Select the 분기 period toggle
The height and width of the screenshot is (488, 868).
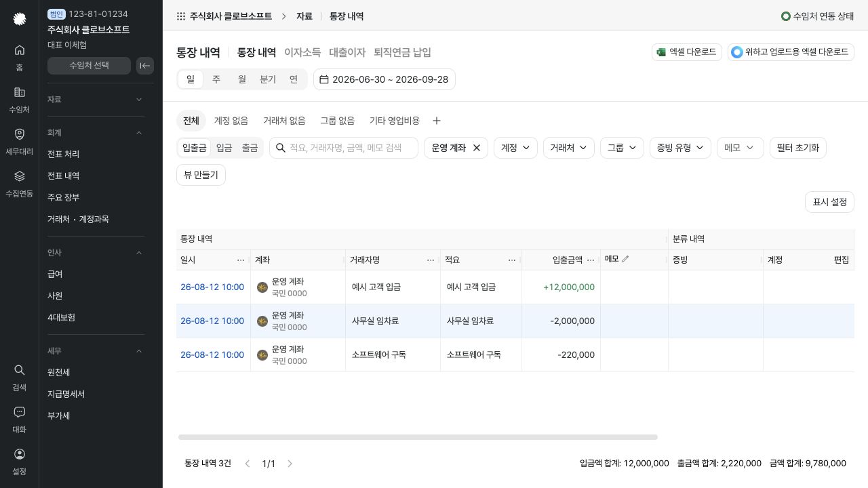[x=268, y=79]
